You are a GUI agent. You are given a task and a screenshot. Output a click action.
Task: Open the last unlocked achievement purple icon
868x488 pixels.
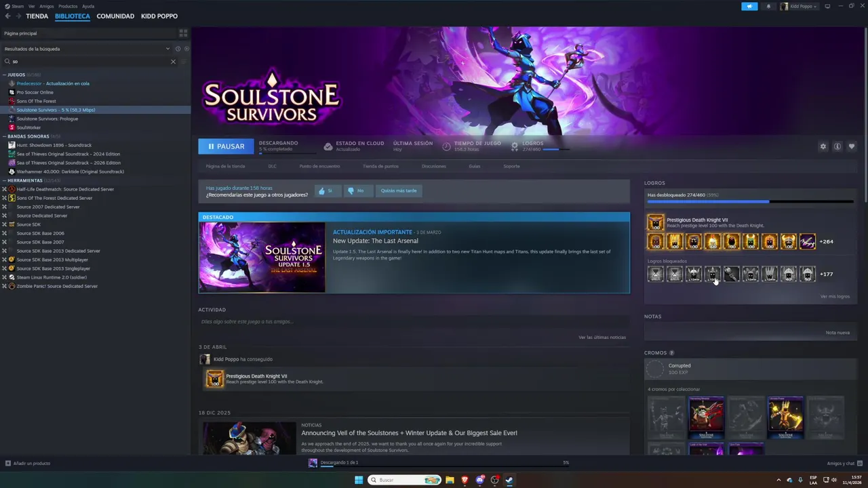coord(807,241)
